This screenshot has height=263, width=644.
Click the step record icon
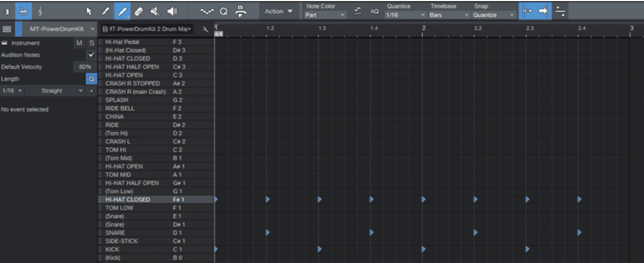coord(240,11)
